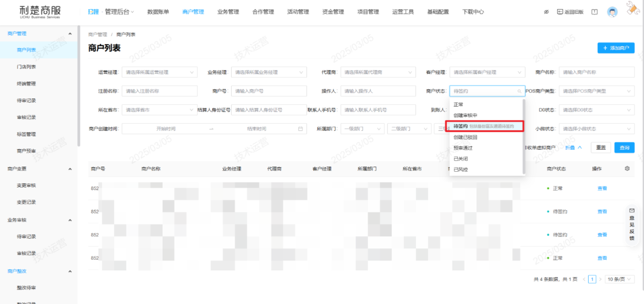Image resolution: width=644 pixels, height=304 pixels.
Task: Click the wrench tools icon at top right
Action: coord(633,9)
